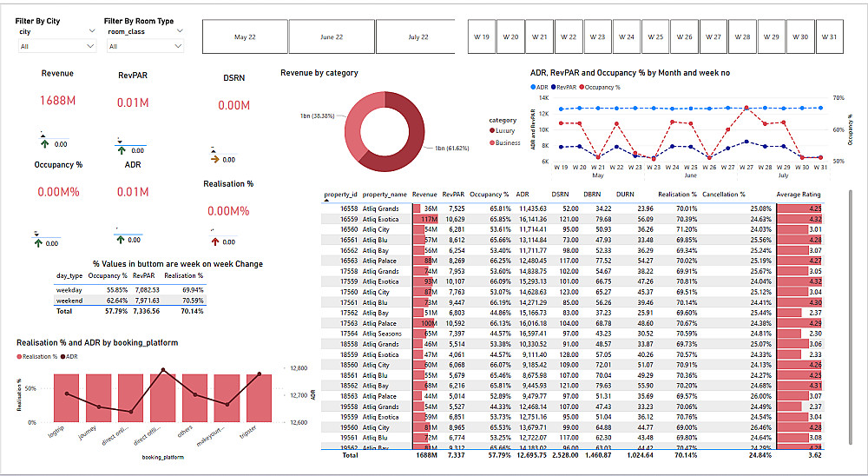Toggle the ADR legend in line chart
This screenshot has width=868, height=476.
pos(539,87)
